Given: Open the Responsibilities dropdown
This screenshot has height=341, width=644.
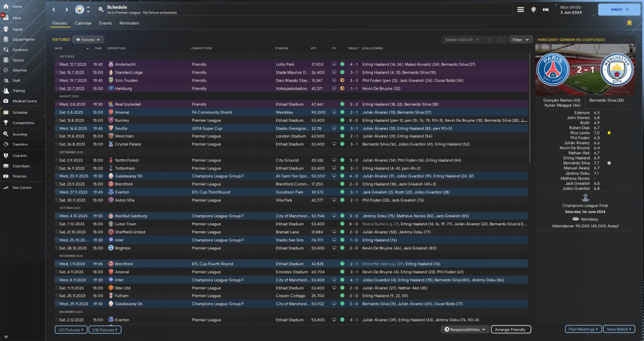Looking at the screenshot, I should tap(464, 329).
